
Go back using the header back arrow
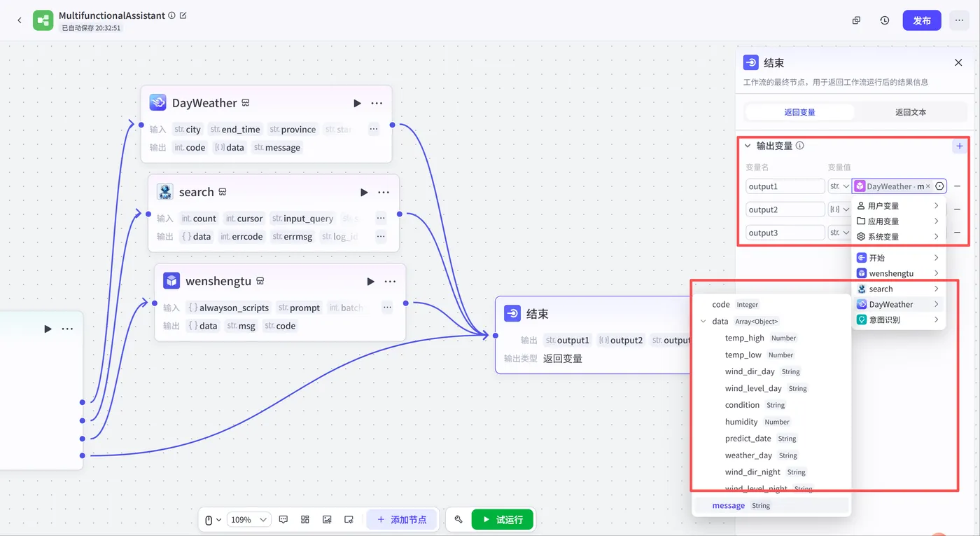pos(20,20)
